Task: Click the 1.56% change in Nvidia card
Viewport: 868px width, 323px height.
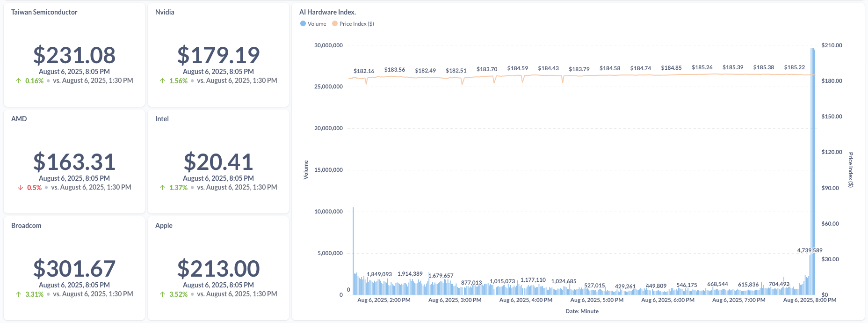Action: [x=178, y=81]
